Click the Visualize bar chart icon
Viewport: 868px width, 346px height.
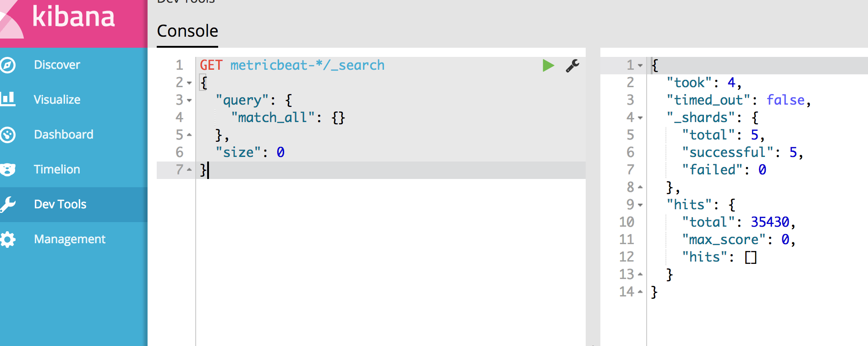8,99
